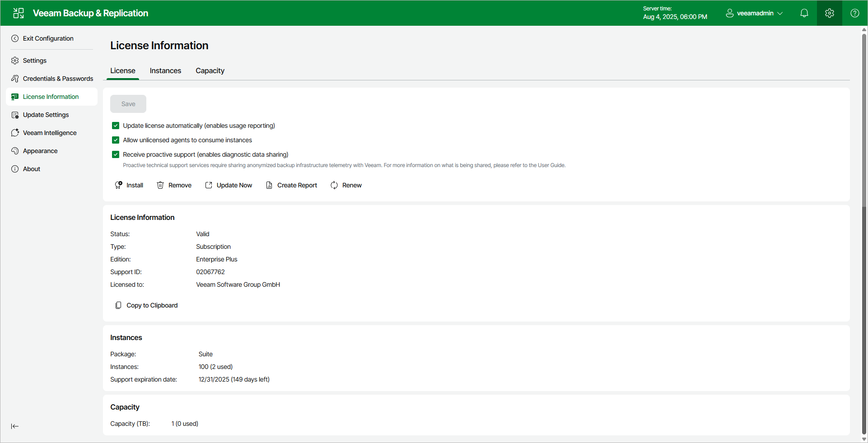
Task: Click the Update Settings sidebar icon
Action: click(x=15, y=115)
